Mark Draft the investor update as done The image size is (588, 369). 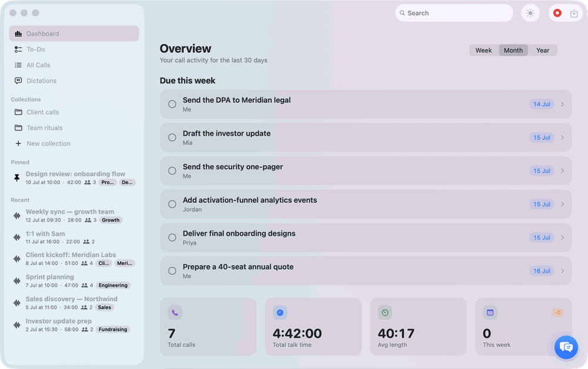coord(172,137)
